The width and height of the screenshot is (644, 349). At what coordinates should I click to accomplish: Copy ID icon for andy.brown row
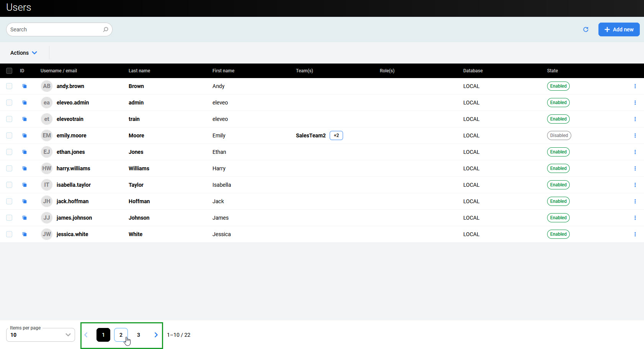pyautogui.click(x=25, y=86)
